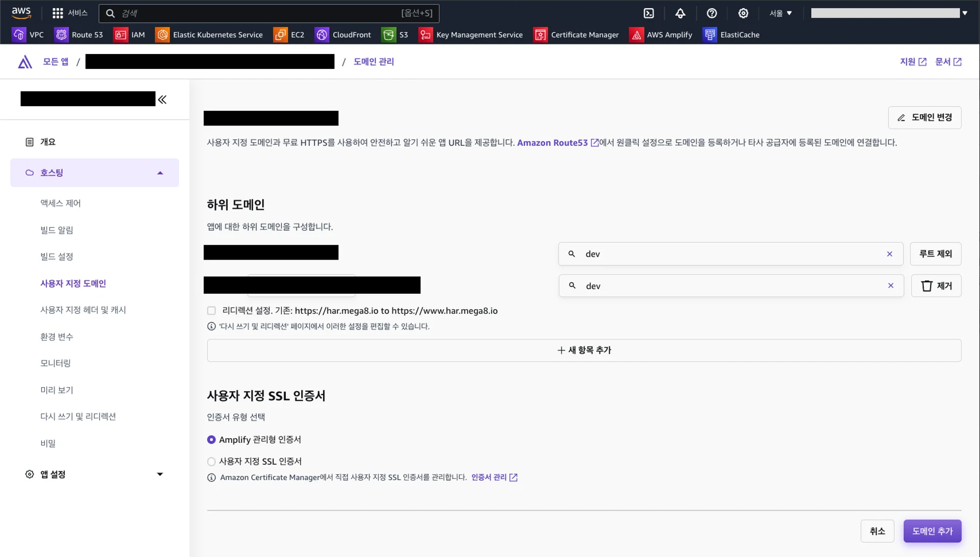980x557 pixels.
Task: Clear the first dev subdomain field
Action: click(x=890, y=254)
